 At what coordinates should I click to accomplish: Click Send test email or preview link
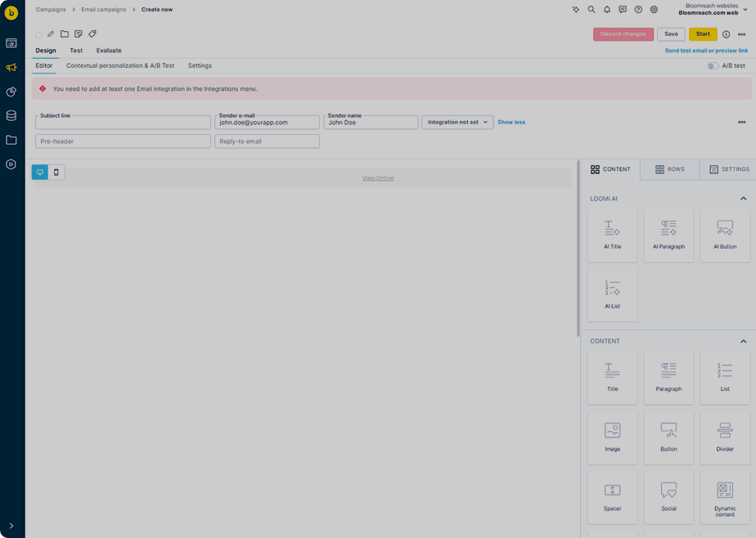click(706, 51)
